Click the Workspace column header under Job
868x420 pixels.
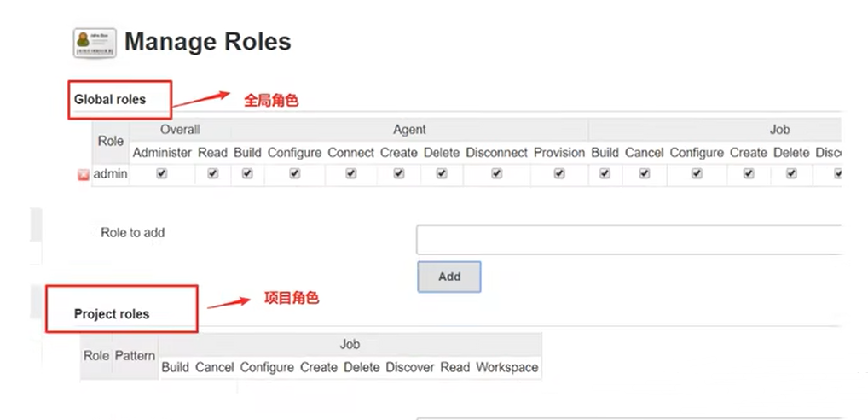(x=507, y=367)
